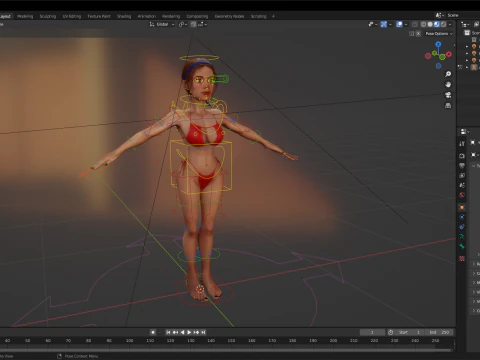
Task: Toggle the camera view icon
Action: (448, 95)
